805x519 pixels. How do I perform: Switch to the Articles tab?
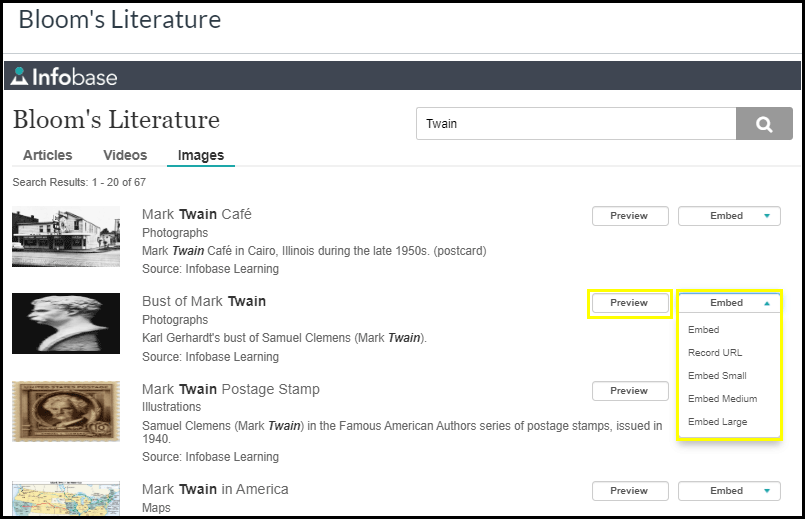[48, 155]
